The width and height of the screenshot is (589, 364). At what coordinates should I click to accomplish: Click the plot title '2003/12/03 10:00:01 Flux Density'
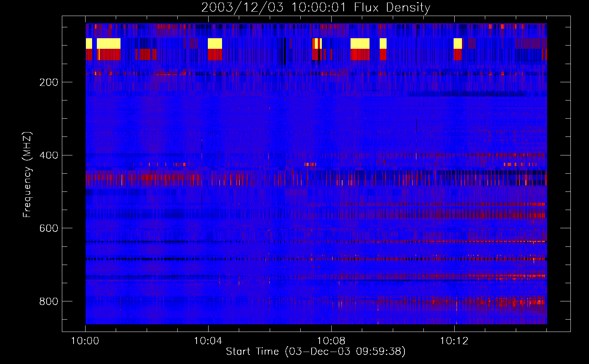coord(316,7)
